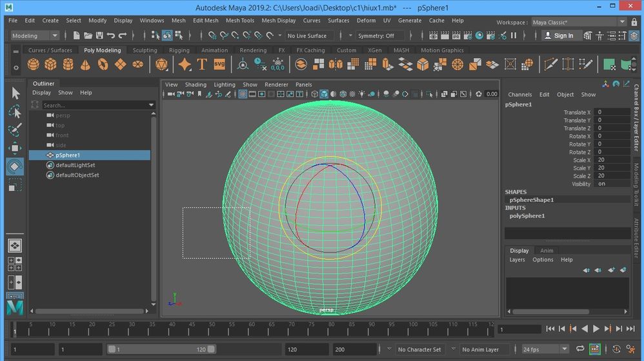Toggle isolate select in the viewport
The width and height of the screenshot is (644, 361).
[x=429, y=94]
